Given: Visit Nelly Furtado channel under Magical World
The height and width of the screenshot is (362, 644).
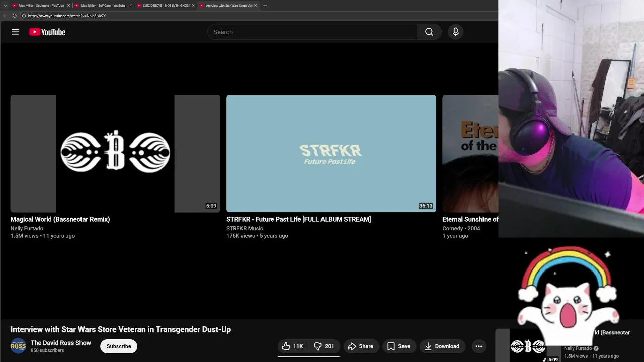Looking at the screenshot, I should (x=27, y=228).
